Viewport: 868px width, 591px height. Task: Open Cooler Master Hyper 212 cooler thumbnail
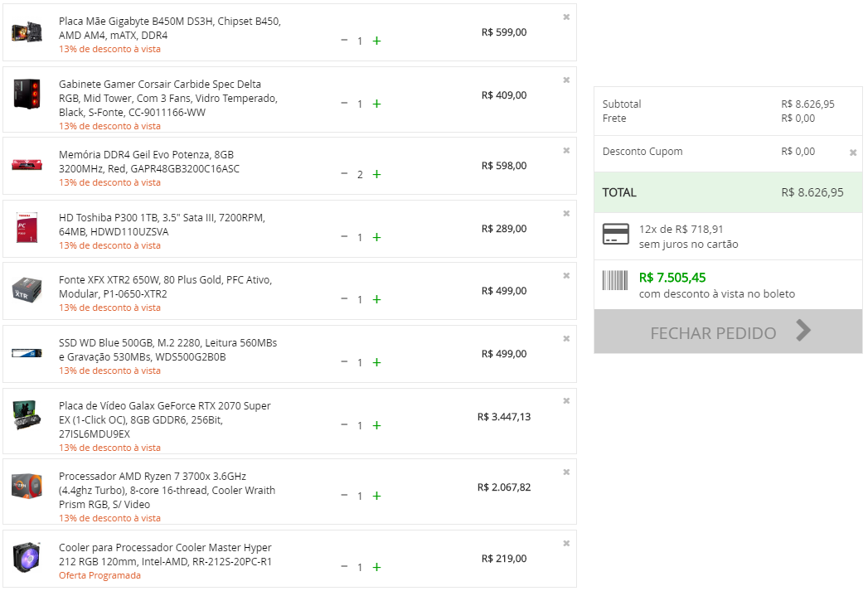click(27, 557)
